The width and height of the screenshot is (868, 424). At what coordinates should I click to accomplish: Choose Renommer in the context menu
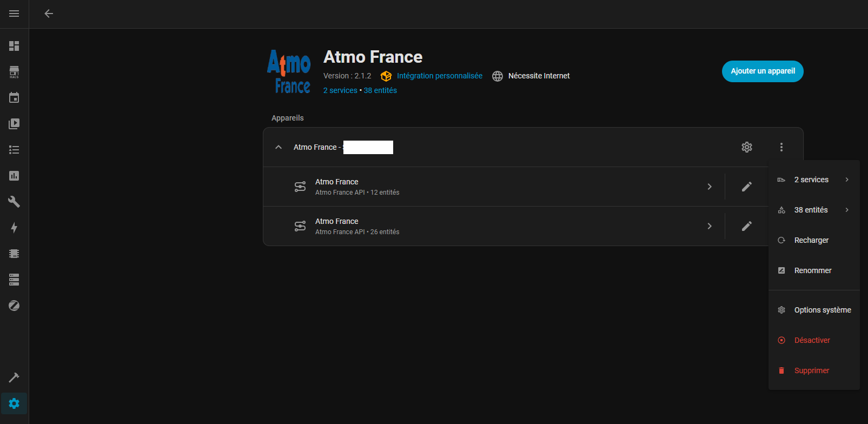pos(813,270)
